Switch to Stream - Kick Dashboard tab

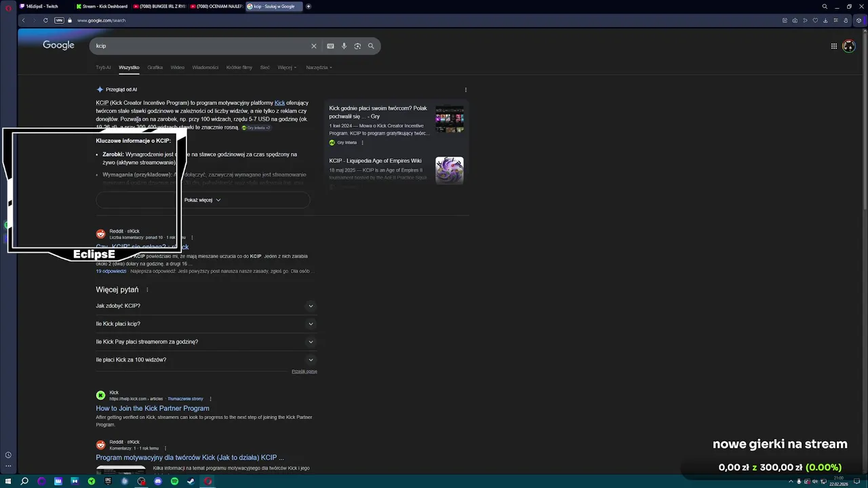click(x=102, y=6)
